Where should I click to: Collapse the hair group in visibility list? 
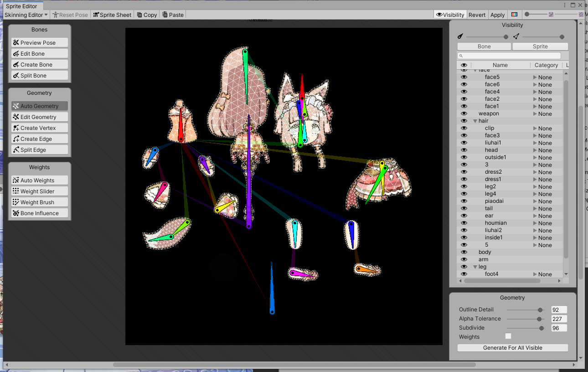pyautogui.click(x=475, y=121)
